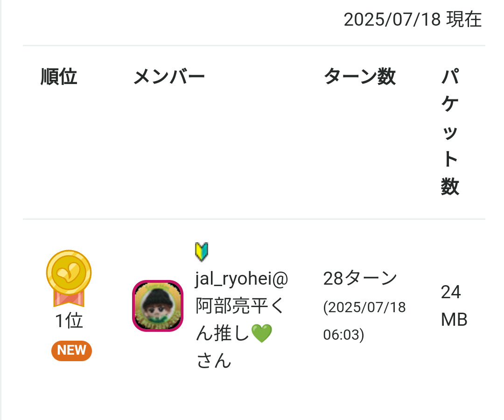Click the 阿部亮平く name text line
Image resolution: width=504 pixels, height=420 pixels.
(239, 306)
